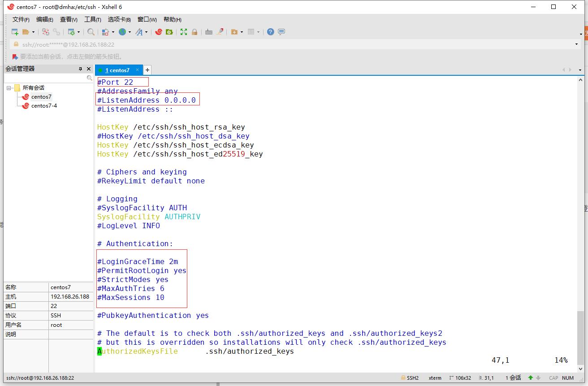
Task: Lock the screen with padlock icon
Action: point(195,32)
